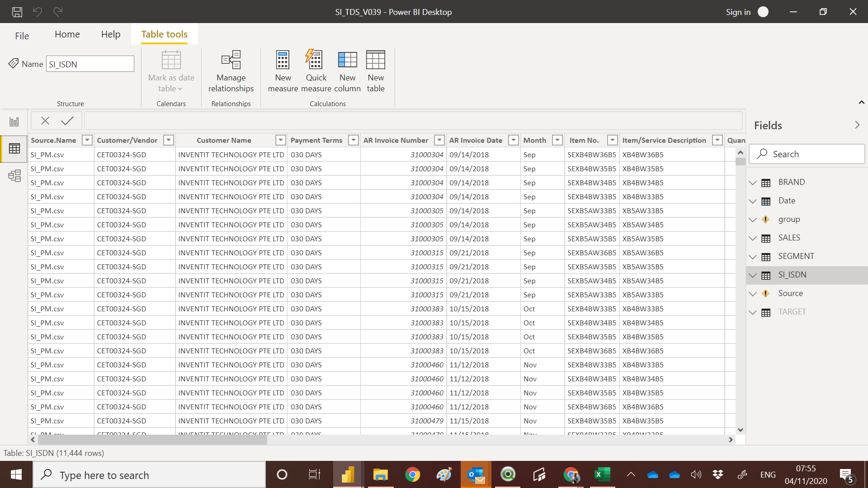Switch to the Help tab
The width and height of the screenshot is (868, 488).
pos(111,34)
